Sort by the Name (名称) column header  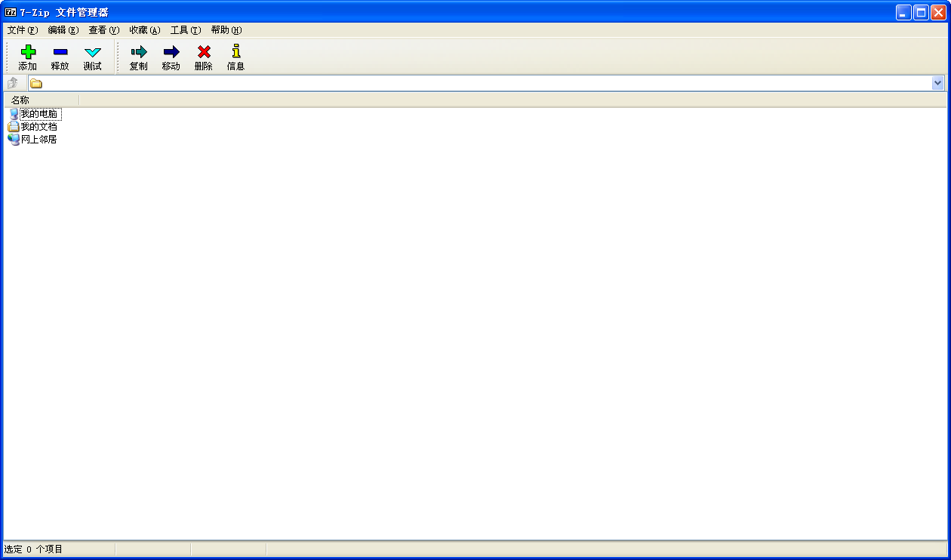click(42, 100)
